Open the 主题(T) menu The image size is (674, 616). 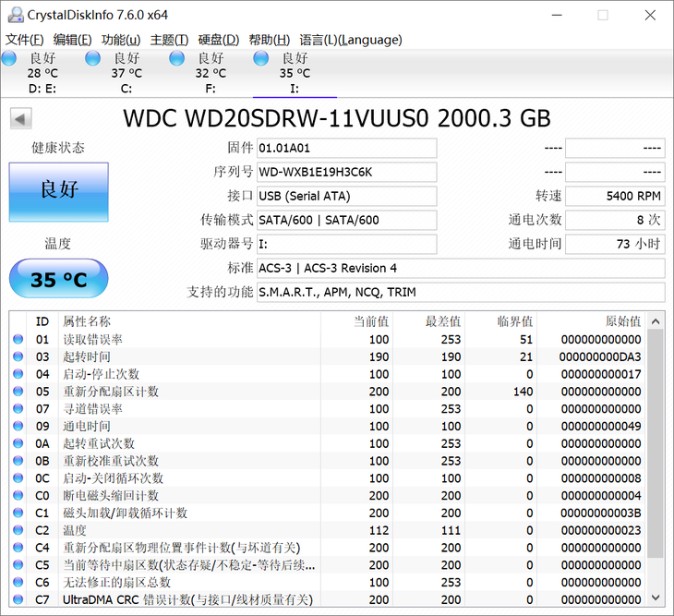pos(169,40)
